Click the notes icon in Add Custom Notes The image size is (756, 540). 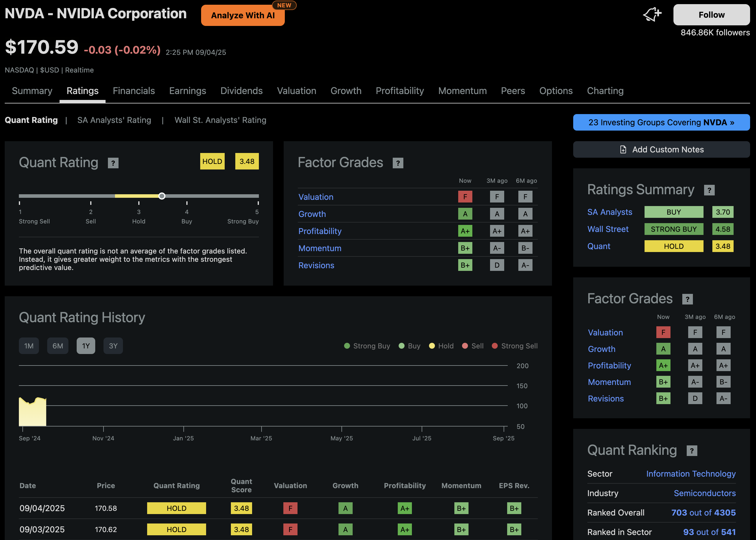click(x=623, y=150)
